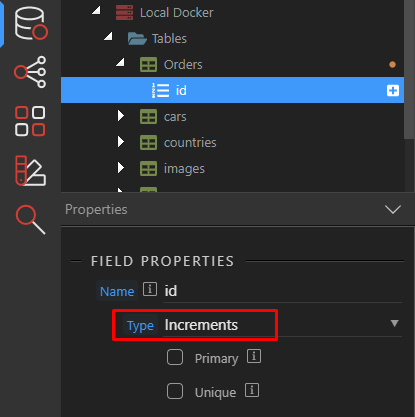
Task: Open the Server Connect workflows icon
Action: 30,72
